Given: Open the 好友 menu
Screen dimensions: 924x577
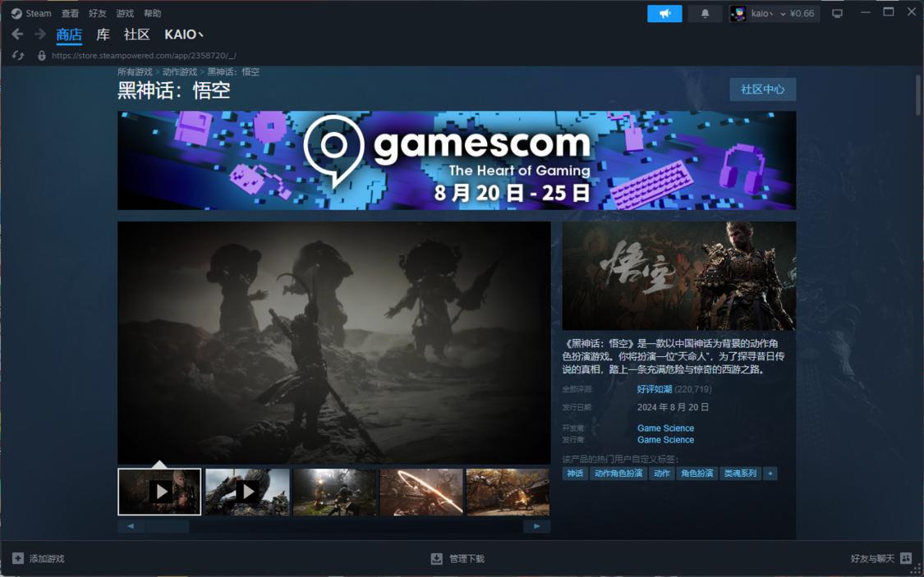Looking at the screenshot, I should pyautogui.click(x=97, y=13).
